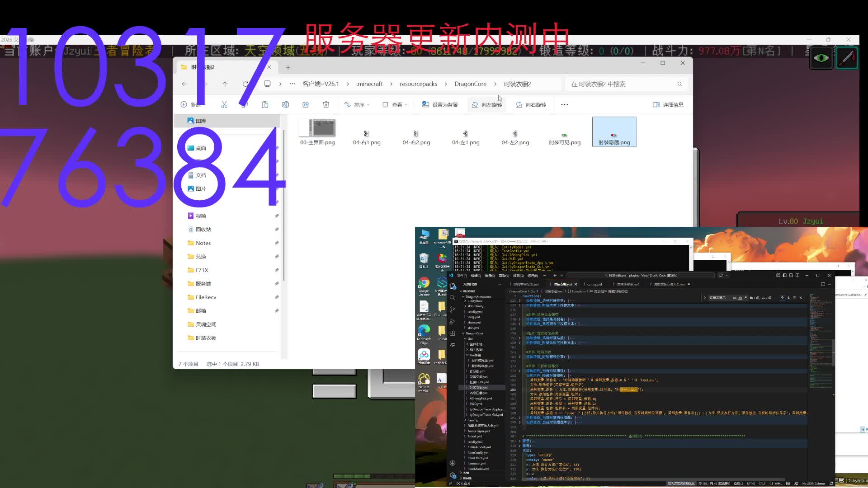Viewport: 868px width, 488px height.
Task: Click the Delete trash icon in Explorer
Action: [326, 105]
